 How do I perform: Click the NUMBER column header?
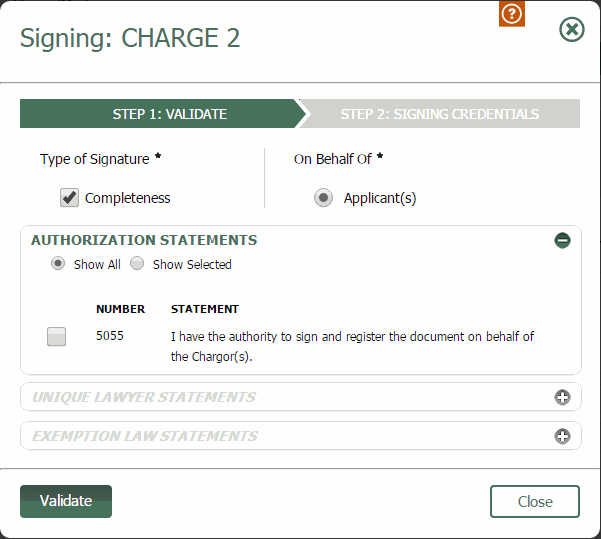click(x=120, y=309)
